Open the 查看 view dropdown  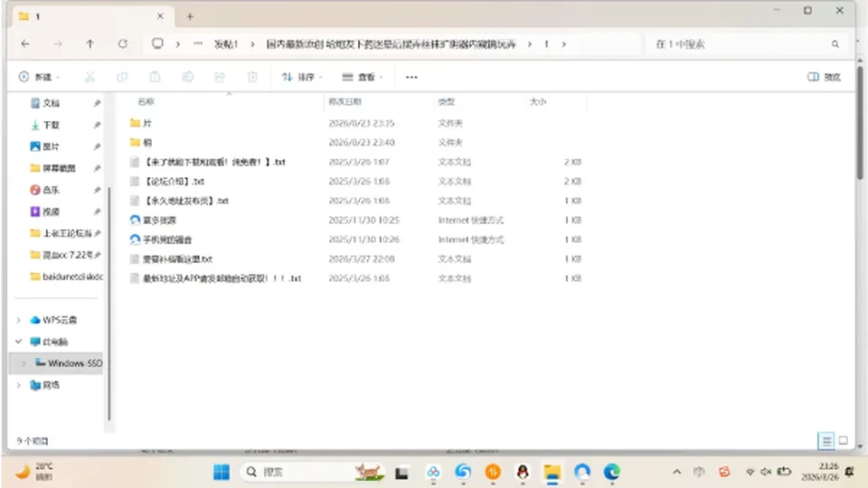coord(362,77)
